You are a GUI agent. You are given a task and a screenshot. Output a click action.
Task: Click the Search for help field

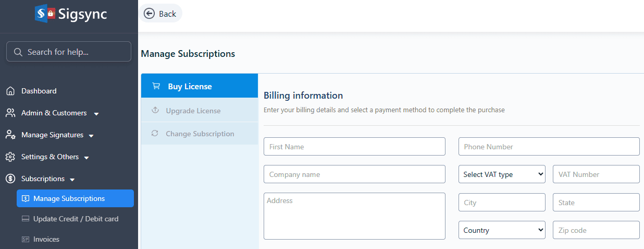coord(69,52)
